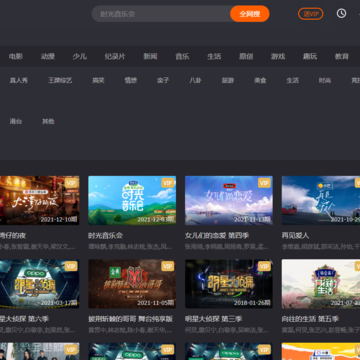Choose the 旅游 category filter

click(228, 80)
